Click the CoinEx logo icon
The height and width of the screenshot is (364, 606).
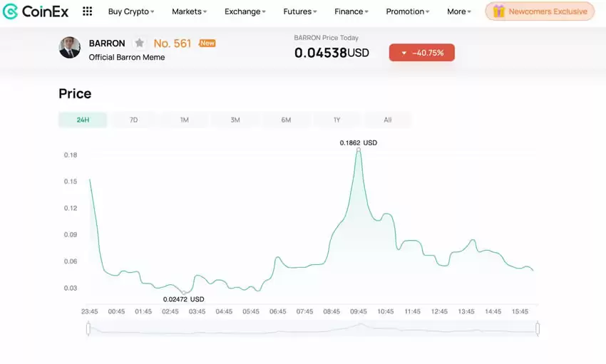click(11, 11)
